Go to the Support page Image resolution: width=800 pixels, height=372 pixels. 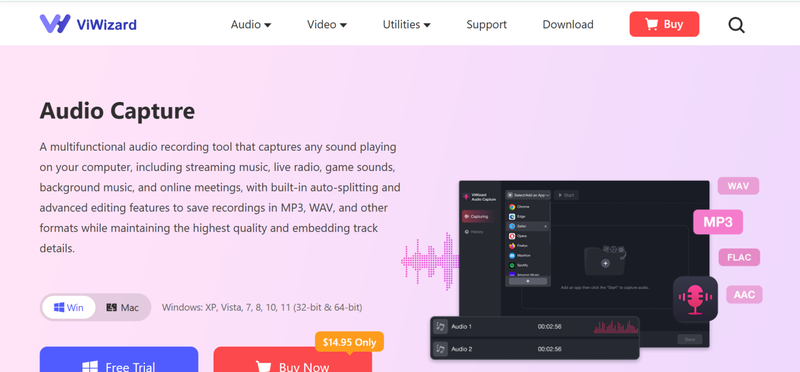tap(486, 24)
